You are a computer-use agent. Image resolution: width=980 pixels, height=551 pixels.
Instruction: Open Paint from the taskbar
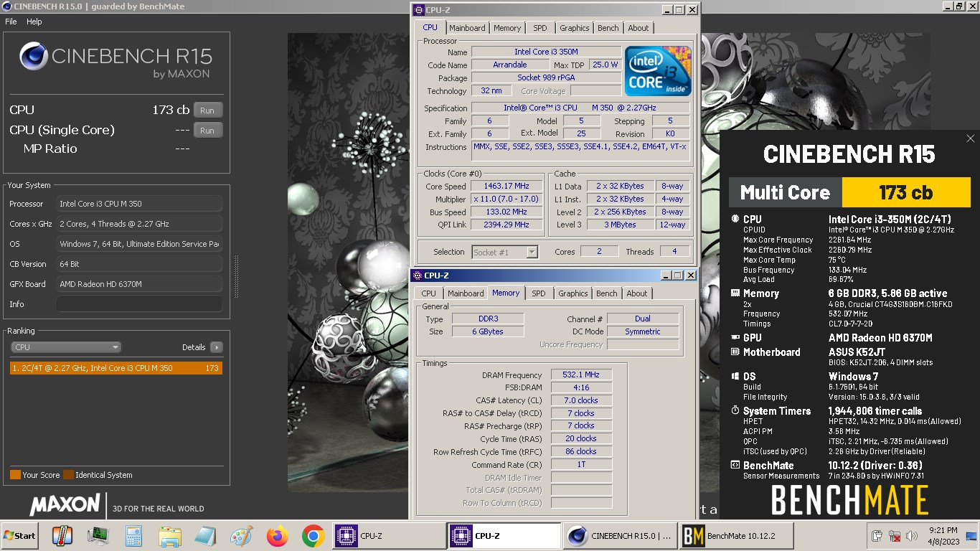241,535
